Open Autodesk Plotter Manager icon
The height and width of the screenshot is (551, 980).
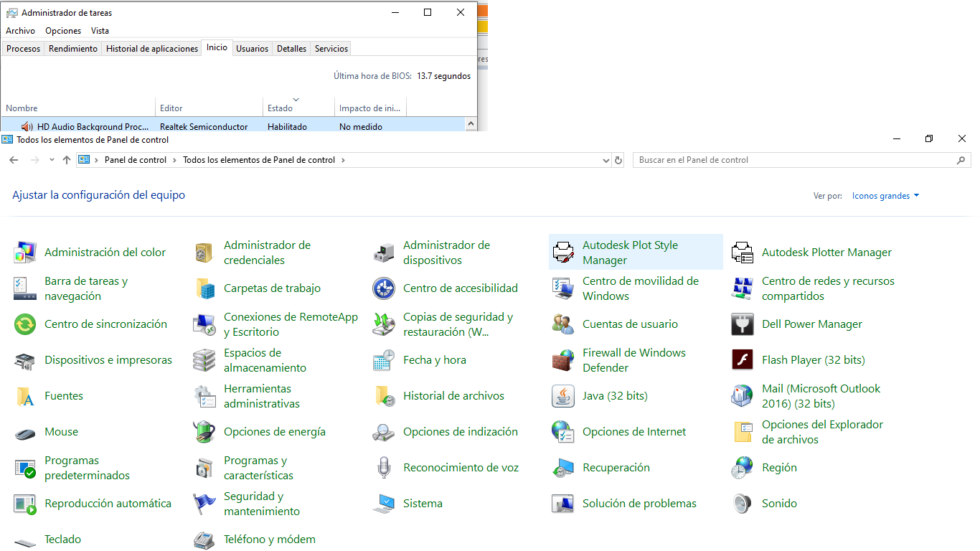point(743,253)
